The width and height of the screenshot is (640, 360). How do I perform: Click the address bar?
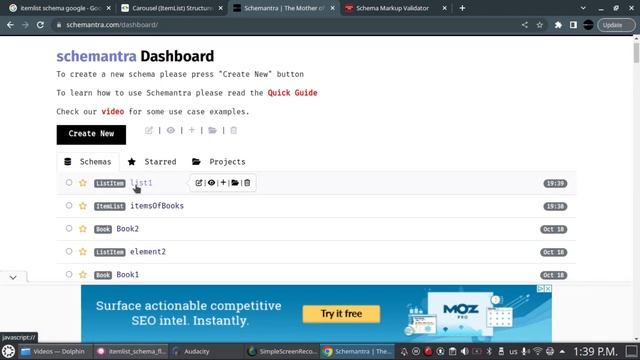pyautogui.click(x=286, y=25)
